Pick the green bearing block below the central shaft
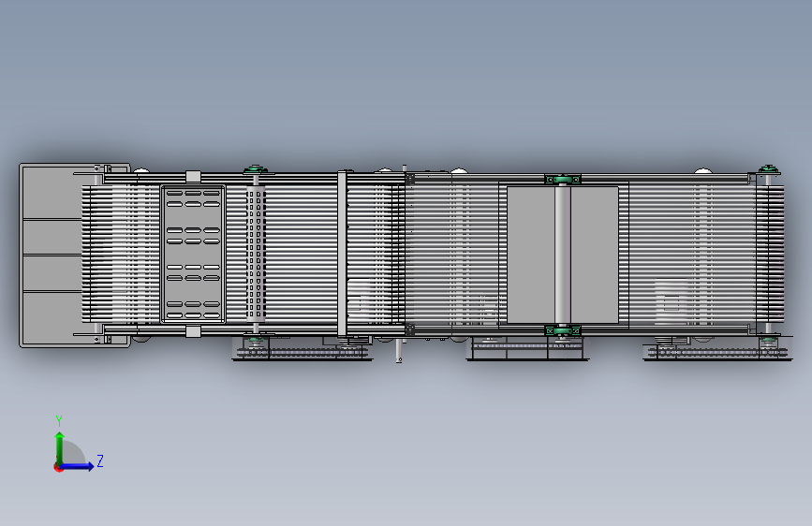This screenshot has width=812, height=526. tap(562, 330)
